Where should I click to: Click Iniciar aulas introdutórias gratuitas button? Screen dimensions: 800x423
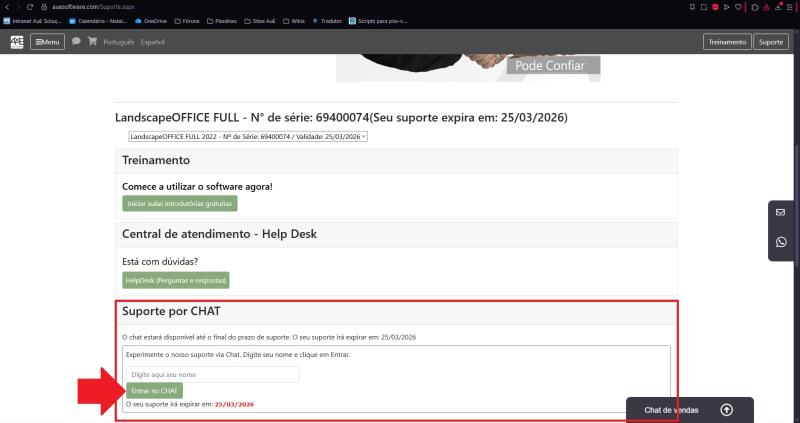pos(180,203)
